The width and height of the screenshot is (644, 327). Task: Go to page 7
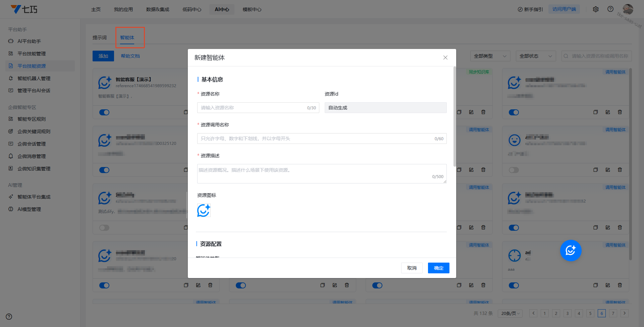[x=613, y=313]
